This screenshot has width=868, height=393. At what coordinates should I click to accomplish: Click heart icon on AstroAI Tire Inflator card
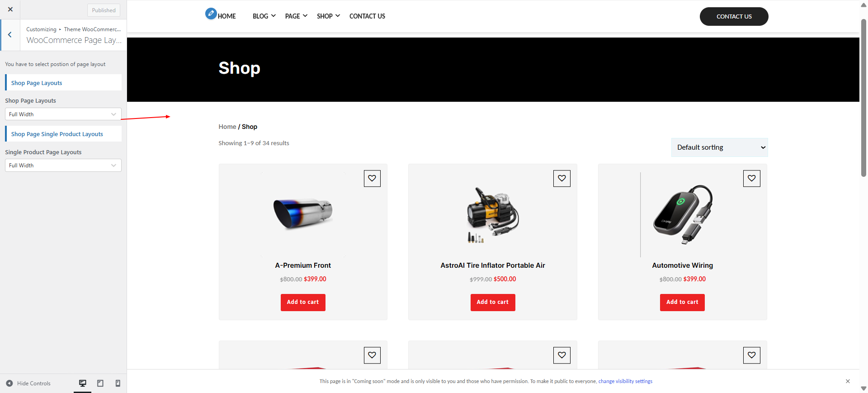tap(562, 178)
